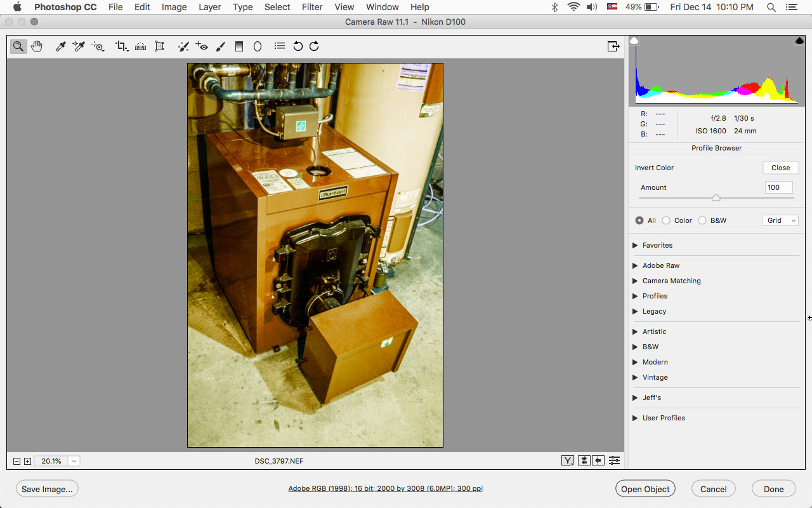Open the Filter menu
This screenshot has width=812, height=508.
(312, 7)
